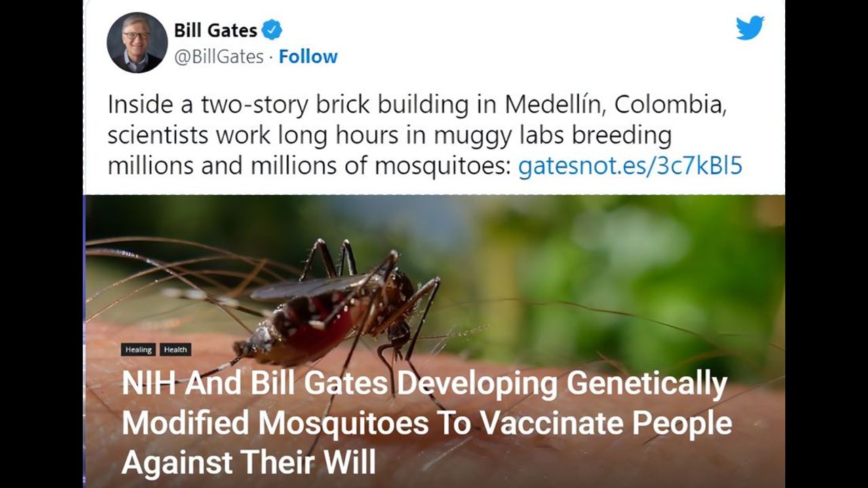
Task: Click the blue verified checkmark badge
Action: click(x=272, y=30)
